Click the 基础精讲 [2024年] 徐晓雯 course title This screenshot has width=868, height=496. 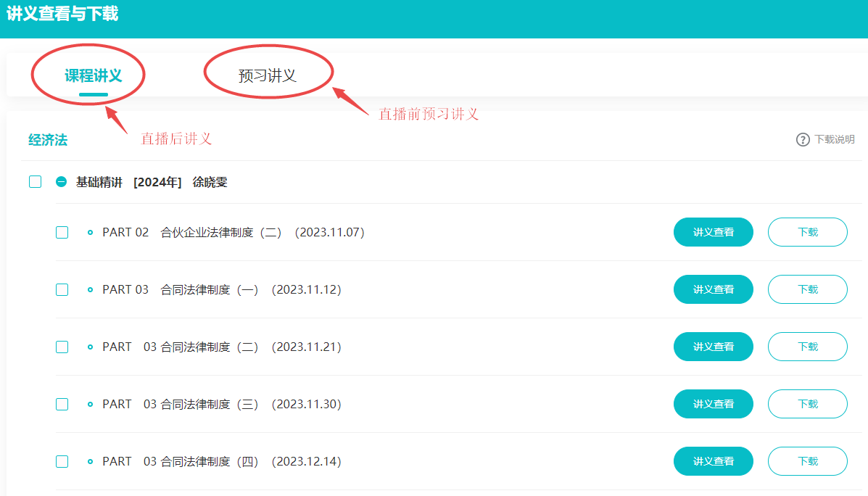point(152,183)
